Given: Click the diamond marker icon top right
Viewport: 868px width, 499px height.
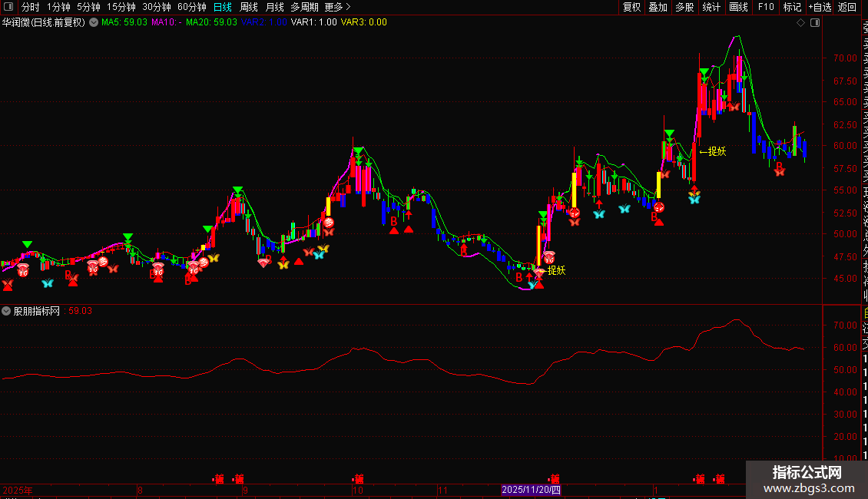Looking at the screenshot, I should pyautogui.click(x=800, y=23).
